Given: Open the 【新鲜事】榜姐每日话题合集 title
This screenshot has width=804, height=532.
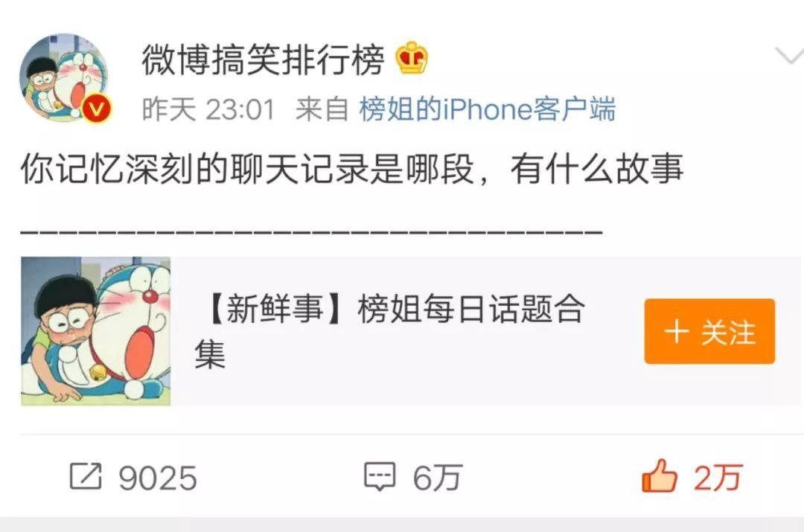Looking at the screenshot, I should pyautogui.click(x=389, y=330).
